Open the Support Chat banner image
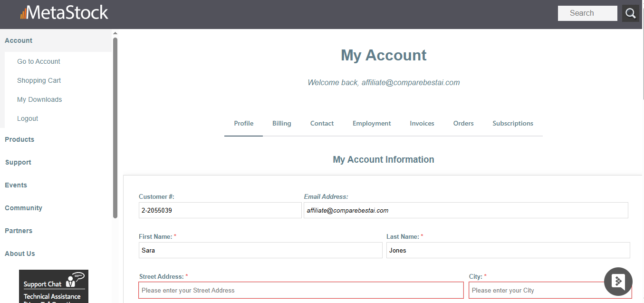The height and width of the screenshot is (303, 644). point(54,286)
